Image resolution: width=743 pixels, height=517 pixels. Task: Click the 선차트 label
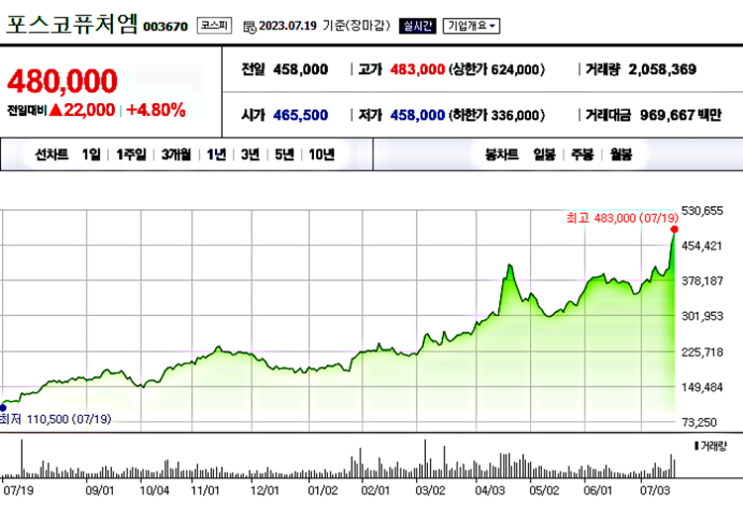click(52, 154)
